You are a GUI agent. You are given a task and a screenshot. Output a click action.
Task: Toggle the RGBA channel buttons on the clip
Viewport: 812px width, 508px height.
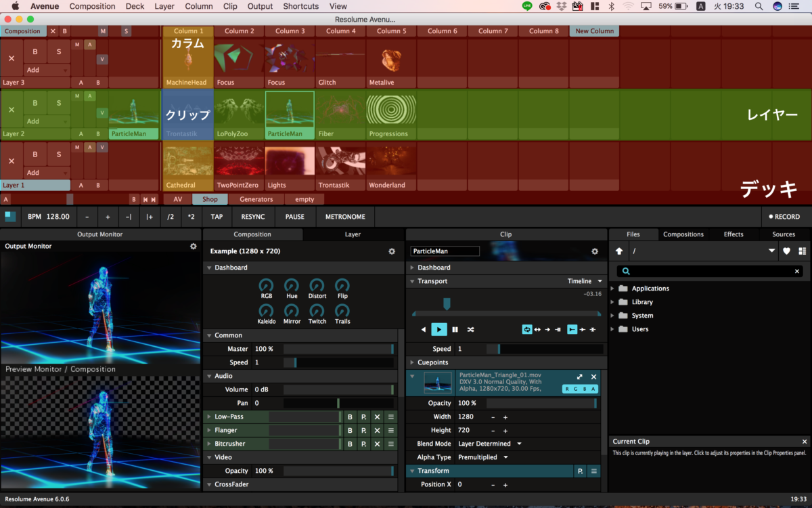point(580,389)
